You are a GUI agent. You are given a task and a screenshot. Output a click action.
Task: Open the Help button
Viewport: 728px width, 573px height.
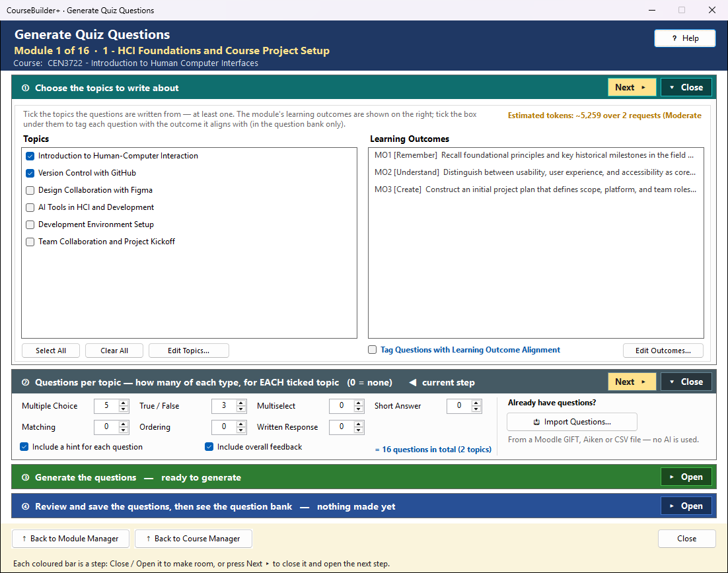pos(685,38)
